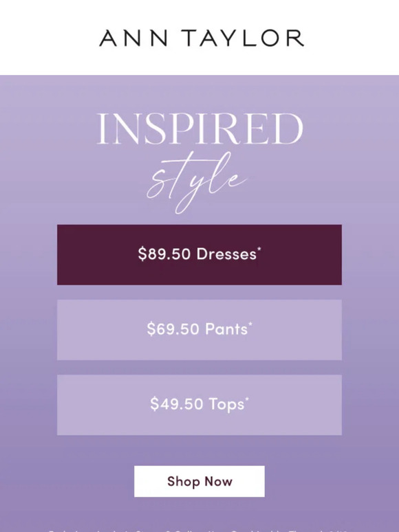Click the asterisk after Tops
Screen dimensions: 399x532
click(x=247, y=399)
